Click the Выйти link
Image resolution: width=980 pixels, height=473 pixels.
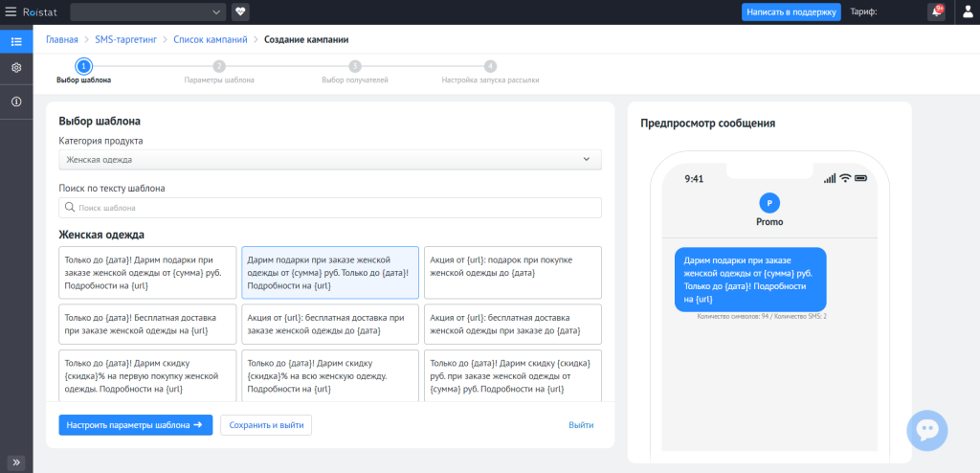coord(581,425)
